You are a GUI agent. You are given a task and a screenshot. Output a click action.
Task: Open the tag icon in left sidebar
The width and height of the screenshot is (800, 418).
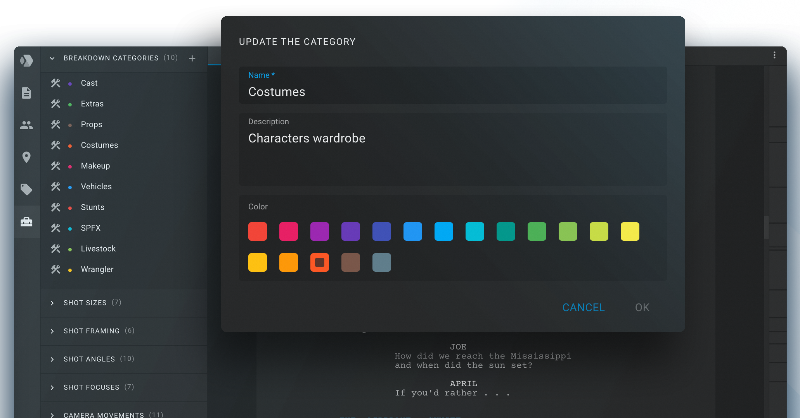click(27, 189)
